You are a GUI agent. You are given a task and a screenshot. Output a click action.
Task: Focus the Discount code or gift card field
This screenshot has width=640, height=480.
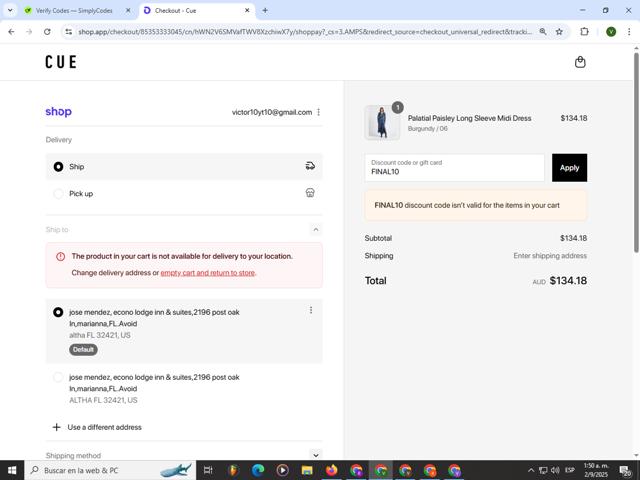coord(454,168)
